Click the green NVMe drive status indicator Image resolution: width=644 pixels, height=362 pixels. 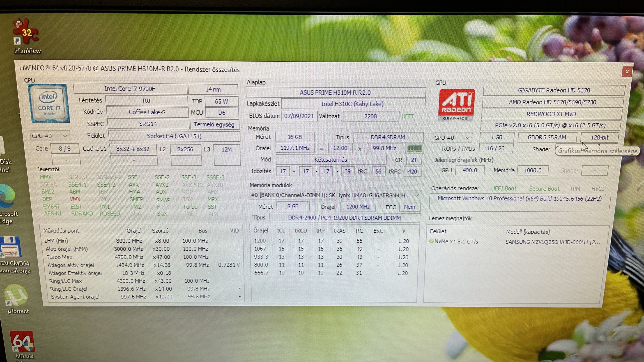tap(432, 241)
